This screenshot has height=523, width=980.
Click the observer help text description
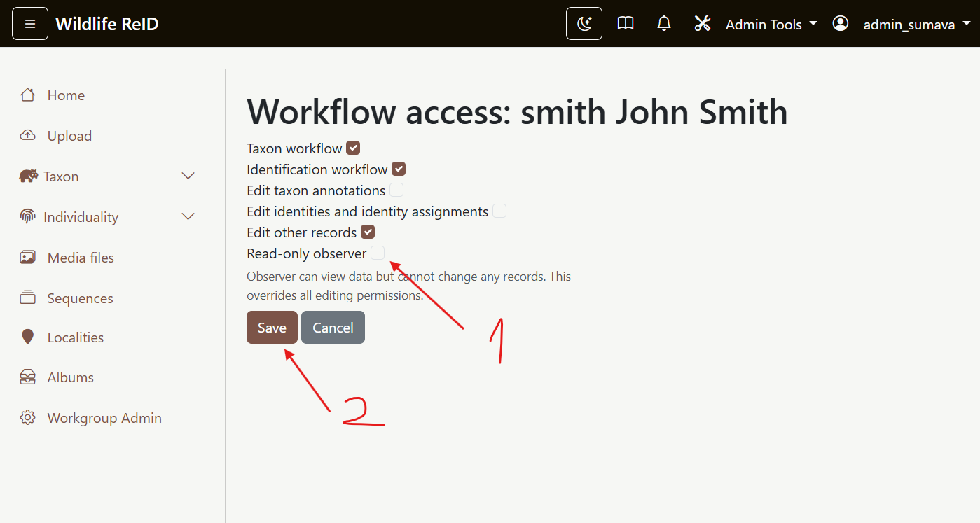point(409,286)
